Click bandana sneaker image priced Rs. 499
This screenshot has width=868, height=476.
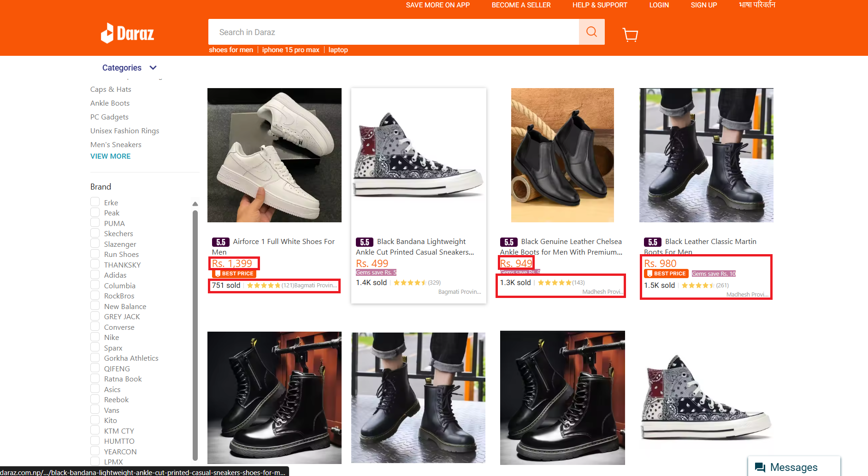point(419,155)
